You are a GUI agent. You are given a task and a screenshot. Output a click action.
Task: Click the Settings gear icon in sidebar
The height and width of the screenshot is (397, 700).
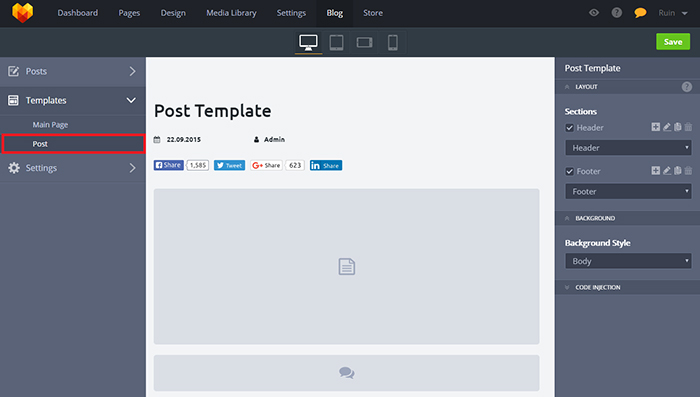[x=14, y=168]
